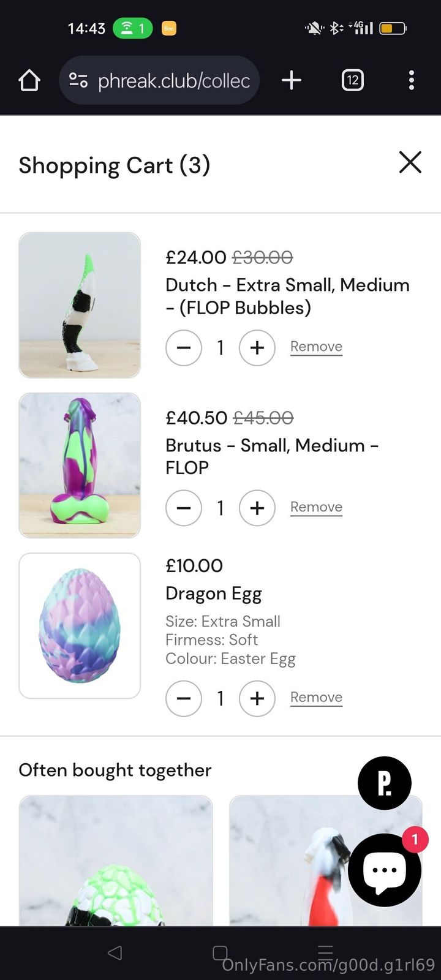Screen dimensions: 441x980
Task: Increase quantity of Brutus Small item
Action: pos(257,508)
